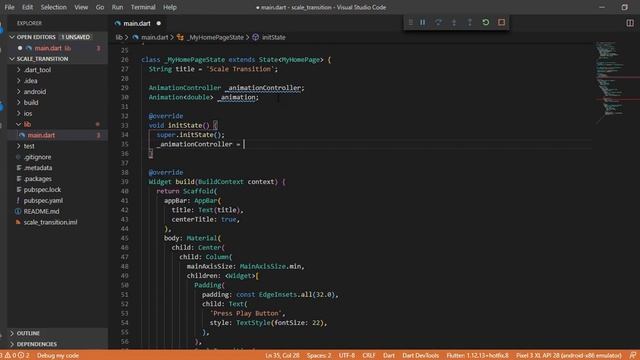
Task: Open the Go menu
Action: click(x=100, y=7)
